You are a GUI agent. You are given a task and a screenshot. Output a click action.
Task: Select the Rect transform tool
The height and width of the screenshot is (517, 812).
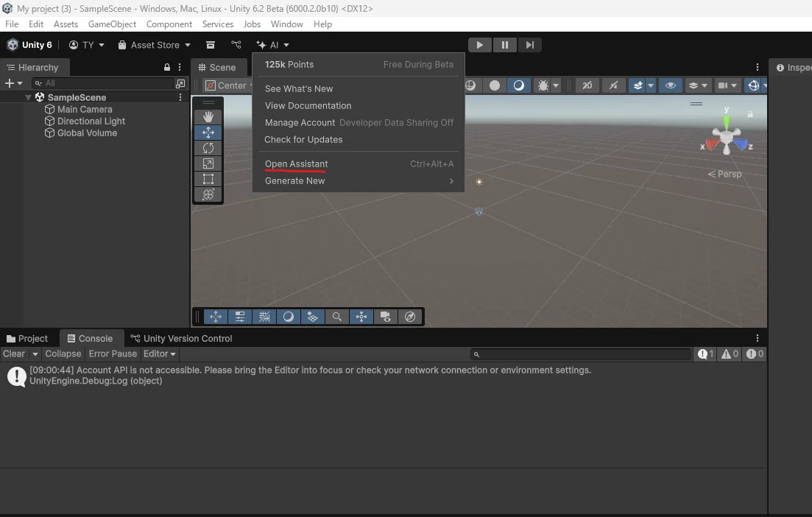[208, 179]
